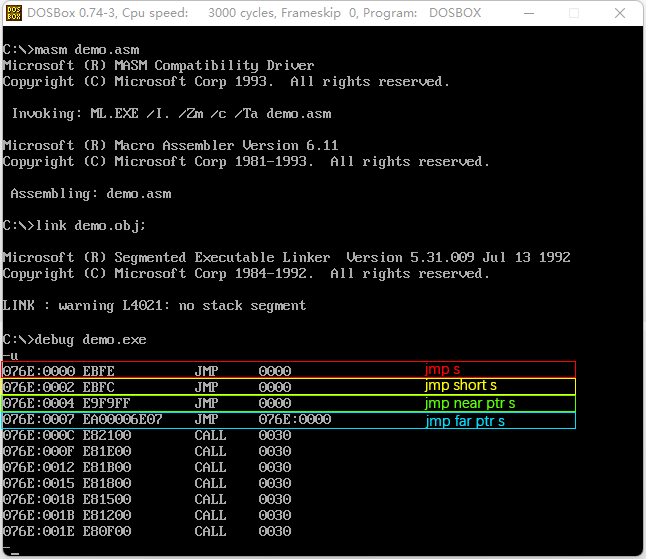This screenshot has width=646, height=559.
Task: Click the disabled maximize button
Action: [574, 13]
